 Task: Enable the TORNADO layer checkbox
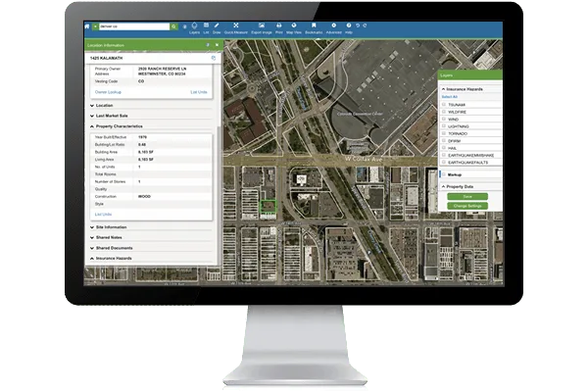click(x=444, y=133)
